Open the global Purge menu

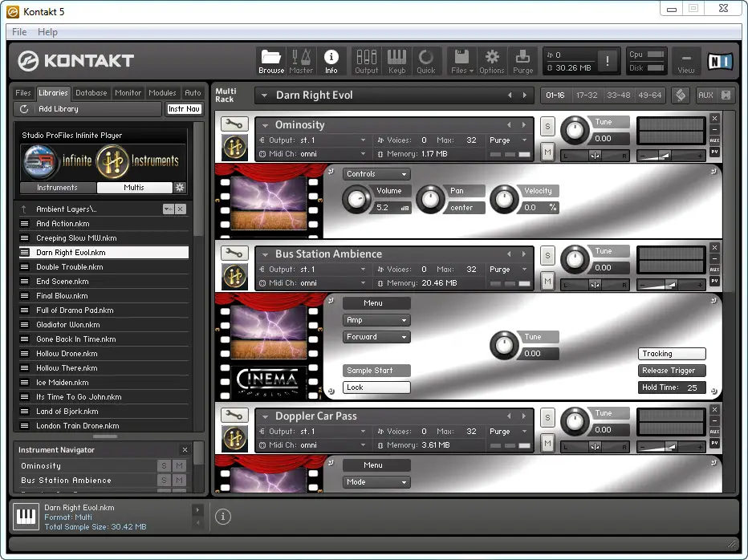(522, 61)
